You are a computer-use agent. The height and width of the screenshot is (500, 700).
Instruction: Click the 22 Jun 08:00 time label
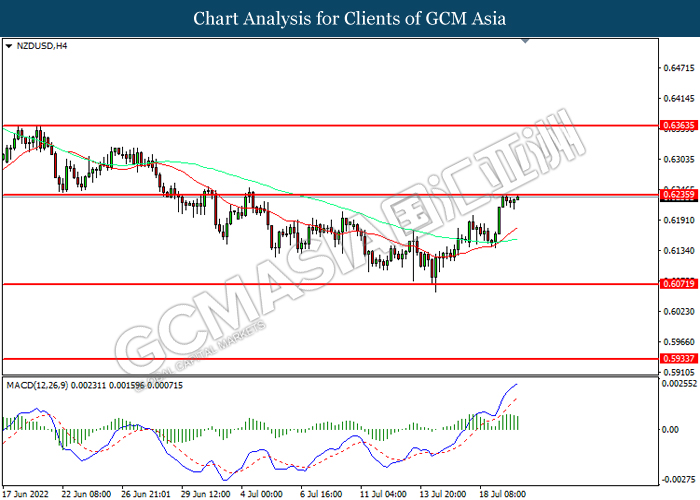[x=87, y=494]
